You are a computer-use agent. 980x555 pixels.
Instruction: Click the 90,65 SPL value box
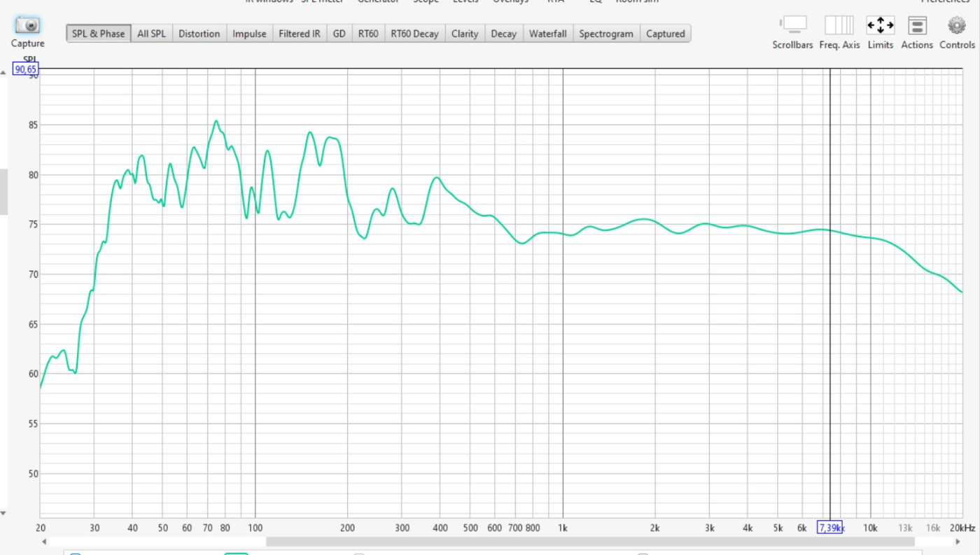(x=26, y=69)
